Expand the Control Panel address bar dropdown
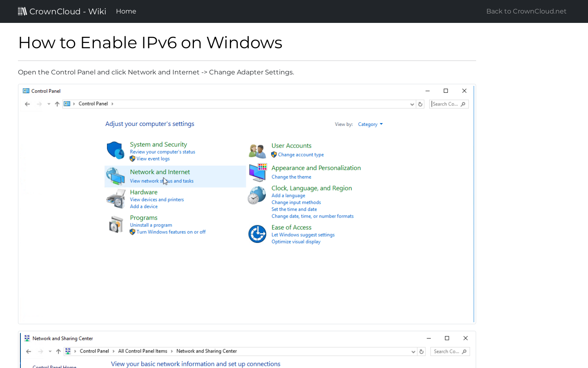 pyautogui.click(x=412, y=104)
